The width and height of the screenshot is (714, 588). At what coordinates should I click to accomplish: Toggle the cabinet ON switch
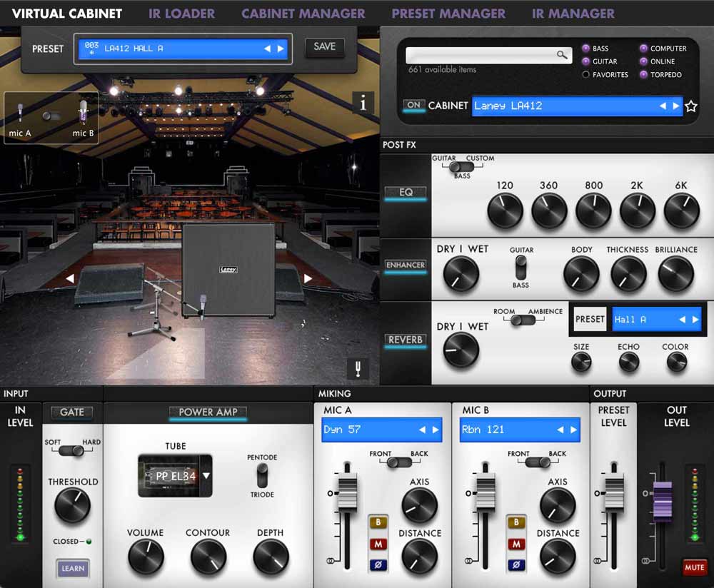coord(413,105)
